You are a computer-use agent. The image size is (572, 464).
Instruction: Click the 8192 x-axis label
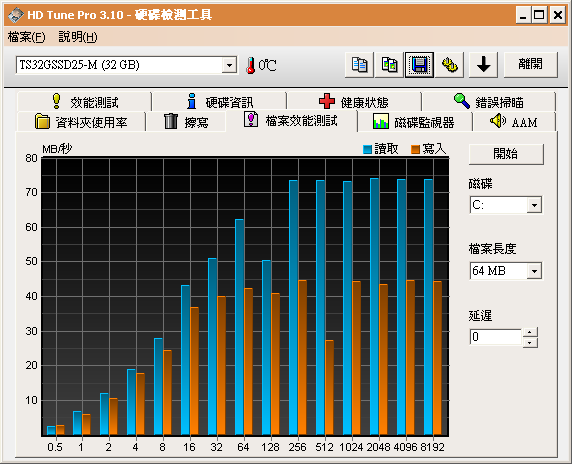pos(433,447)
